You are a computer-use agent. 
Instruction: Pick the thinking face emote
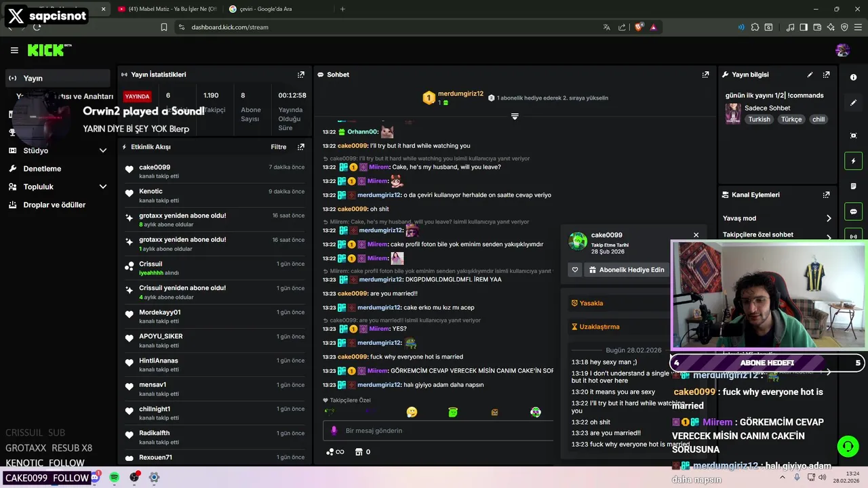[412, 412]
